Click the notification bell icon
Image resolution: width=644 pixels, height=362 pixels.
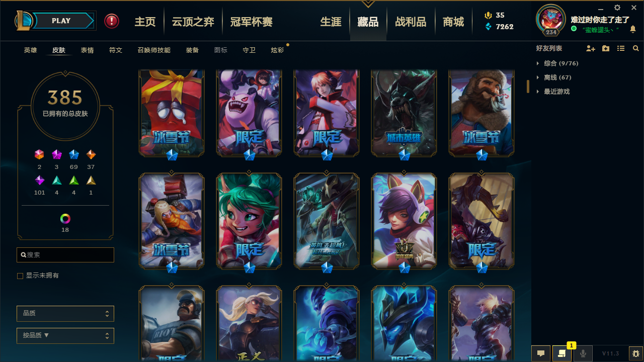pyautogui.click(x=633, y=29)
